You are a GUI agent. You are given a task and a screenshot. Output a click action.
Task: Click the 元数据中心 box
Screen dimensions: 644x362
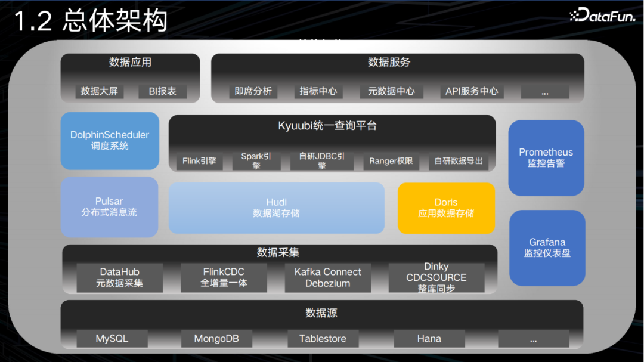(x=391, y=91)
